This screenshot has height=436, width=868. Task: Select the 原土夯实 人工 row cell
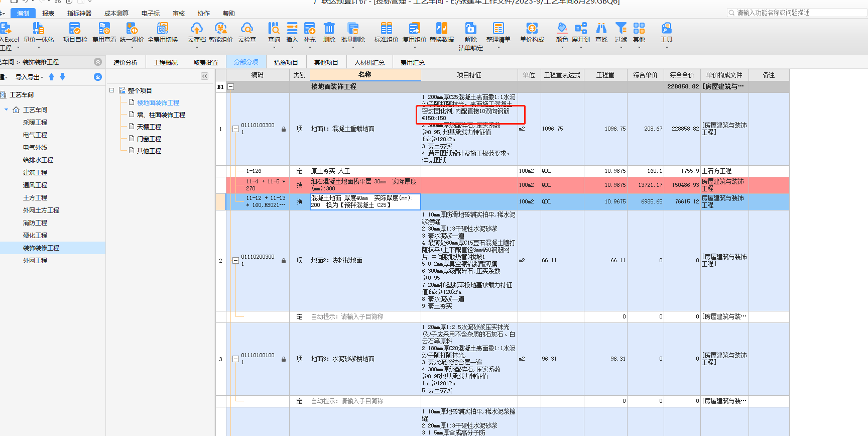click(x=365, y=171)
